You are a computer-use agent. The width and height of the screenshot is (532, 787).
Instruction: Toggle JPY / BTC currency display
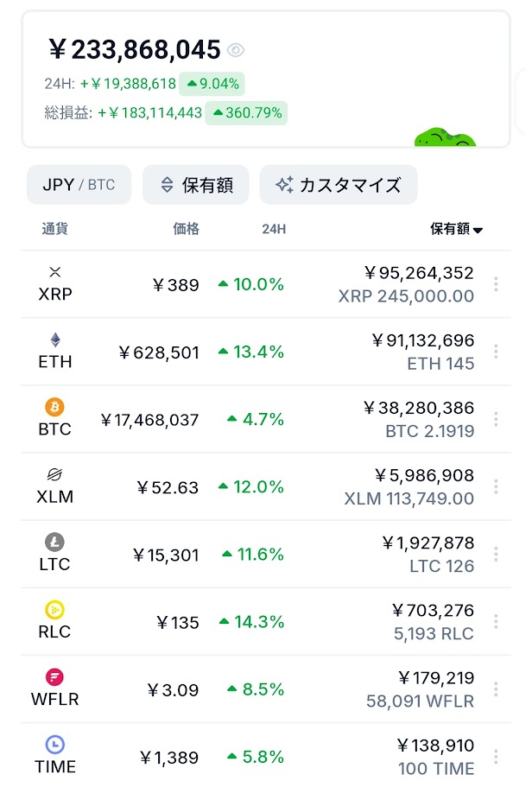point(79,185)
